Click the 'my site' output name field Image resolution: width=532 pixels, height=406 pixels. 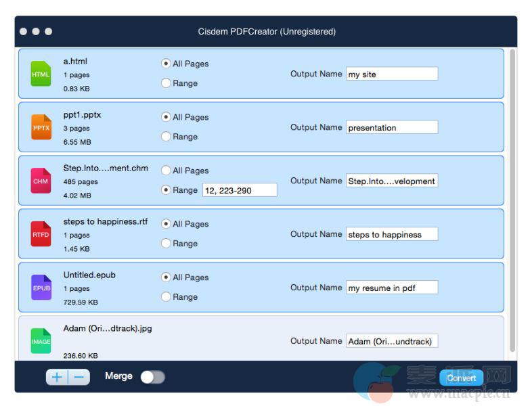391,74
